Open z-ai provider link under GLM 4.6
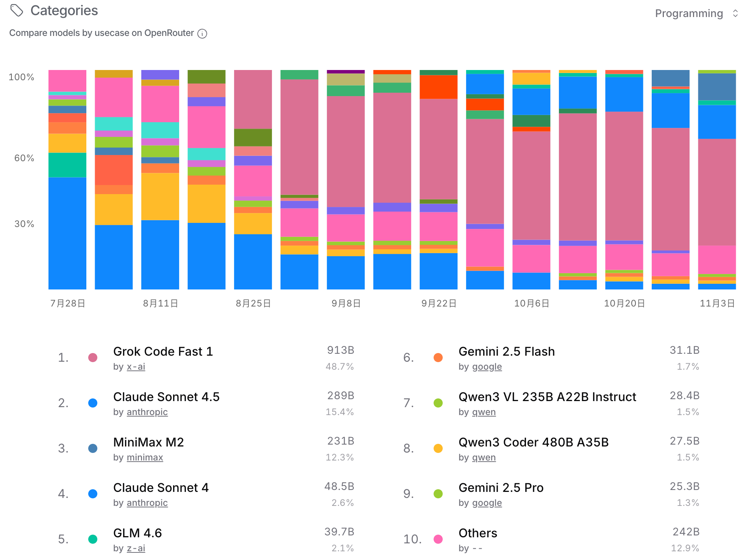This screenshot has height=560, width=743. [x=136, y=548]
